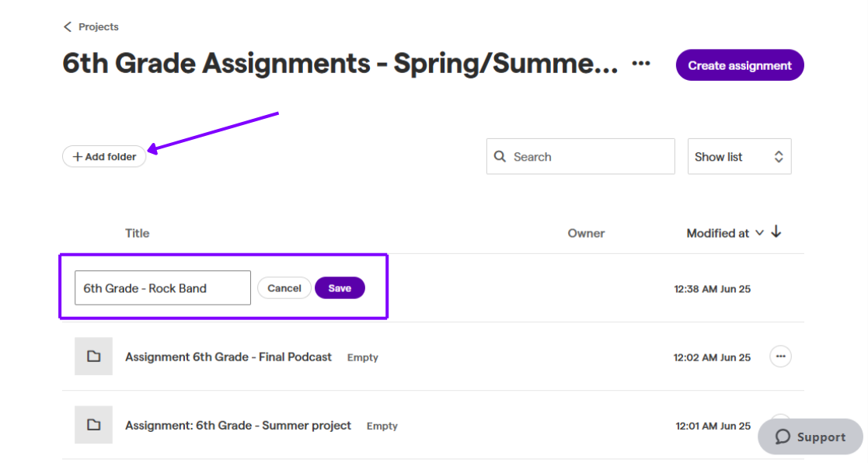This screenshot has height=463, width=868.
Task: Click the up-down arrows on Show list
Action: pos(779,157)
